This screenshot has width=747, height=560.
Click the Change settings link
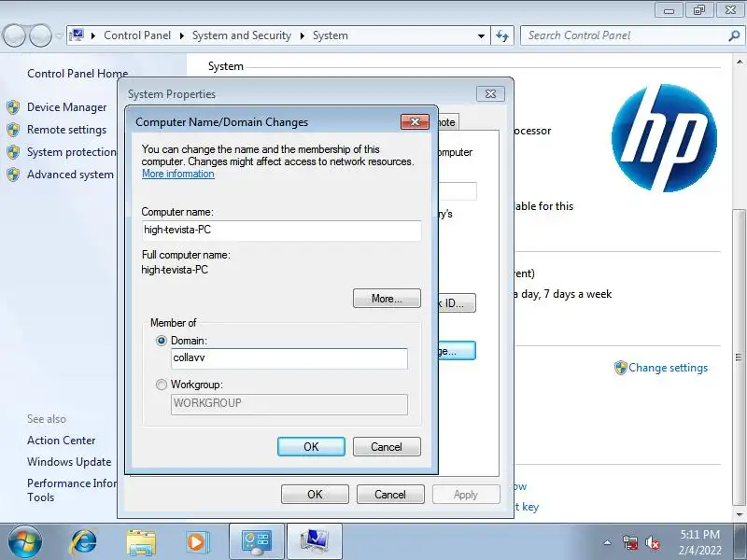668,368
